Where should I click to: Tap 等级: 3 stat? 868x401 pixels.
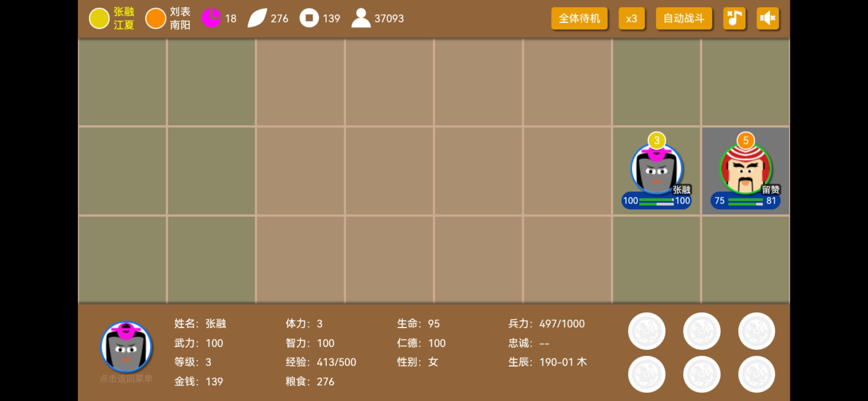tap(193, 362)
